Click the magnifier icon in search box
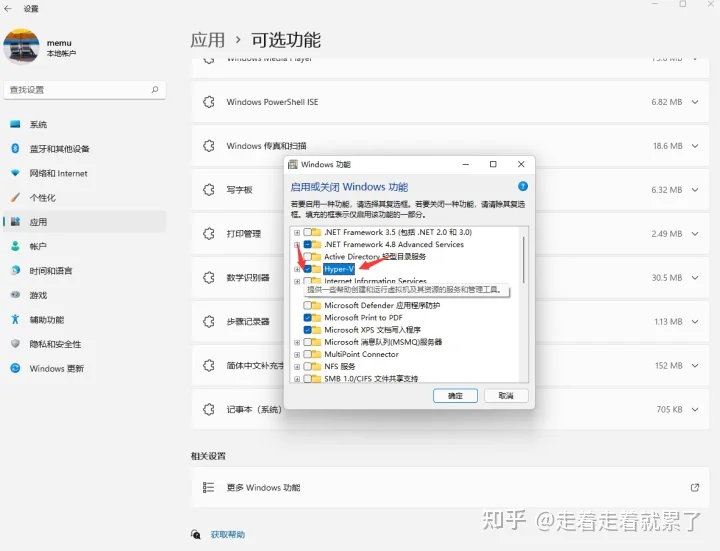This screenshot has width=720, height=551. pos(155,90)
